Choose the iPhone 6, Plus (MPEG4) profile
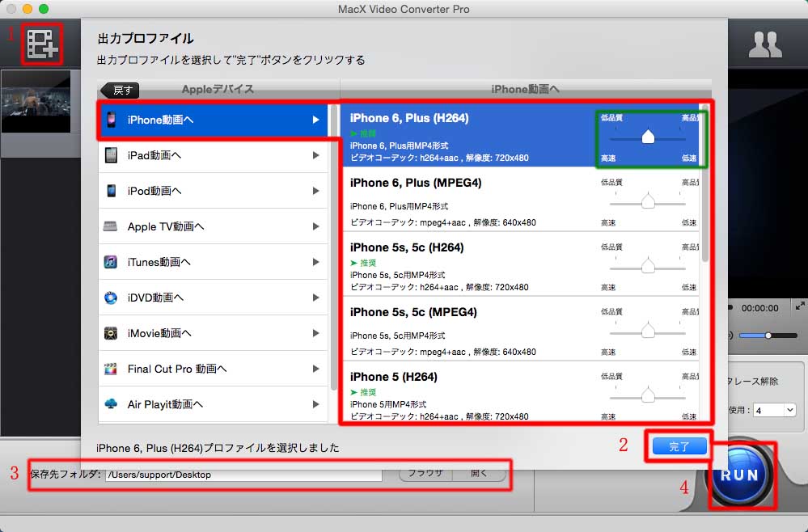Image resolution: width=808 pixels, height=532 pixels. coord(521,199)
